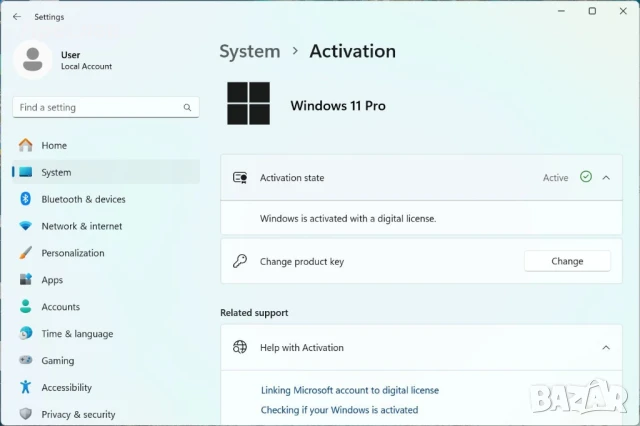Go to Personalization settings
640x426 pixels.
[x=72, y=253]
